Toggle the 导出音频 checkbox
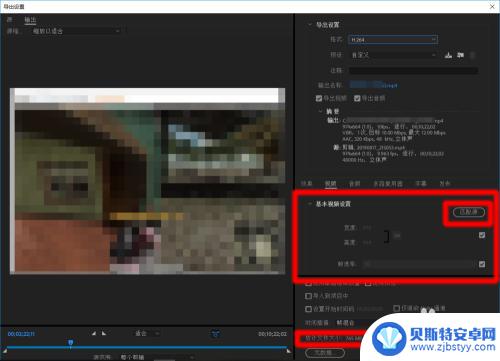This screenshot has width=500, height=361. (x=357, y=98)
